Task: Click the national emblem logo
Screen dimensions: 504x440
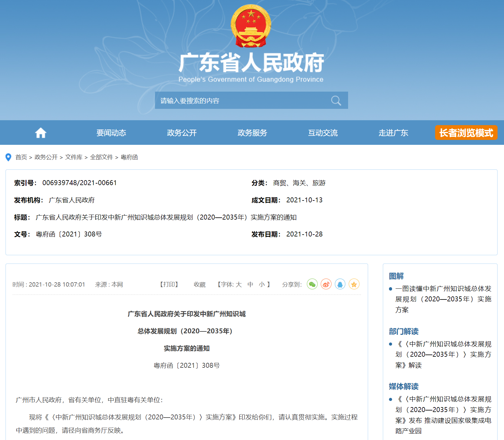Action: pos(251,26)
